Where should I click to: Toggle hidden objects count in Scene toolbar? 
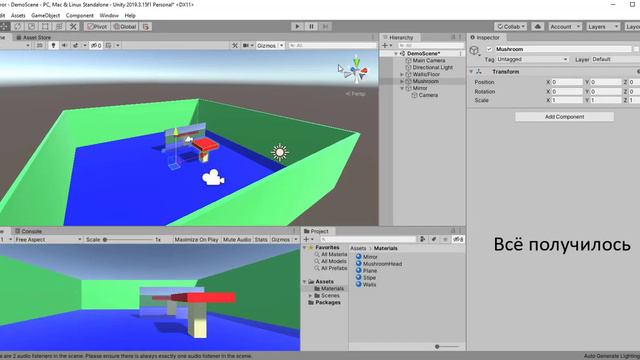coord(96,45)
